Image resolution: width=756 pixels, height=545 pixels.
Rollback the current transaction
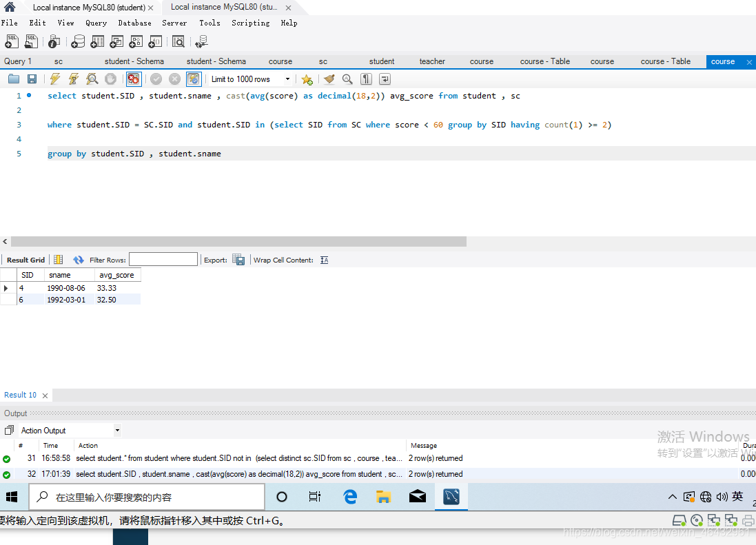[x=174, y=79]
